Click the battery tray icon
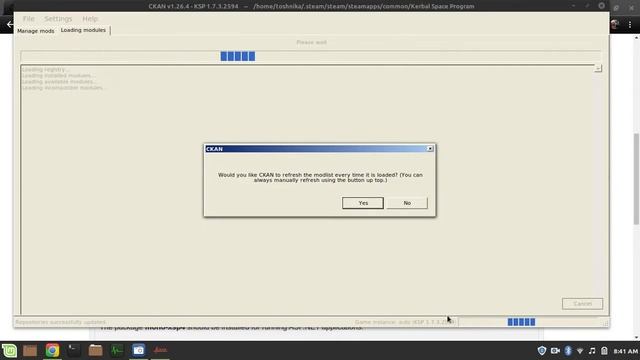640x360 pixels. (x=604, y=351)
